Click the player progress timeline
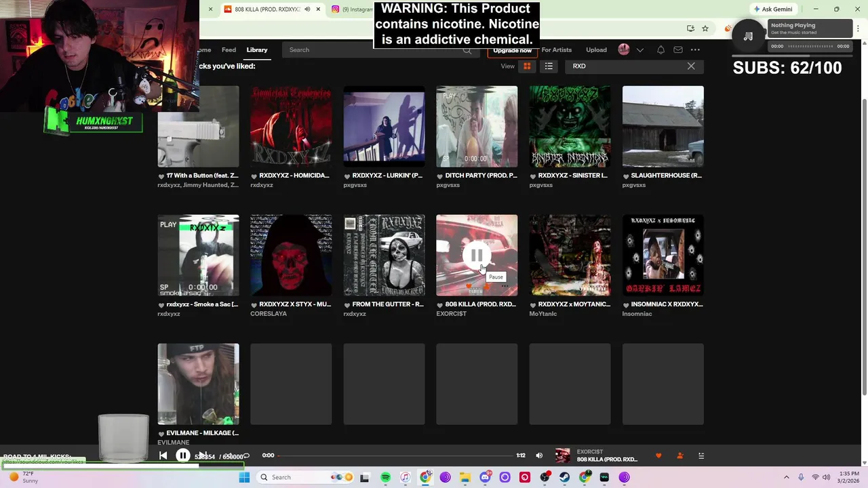868x488 pixels. (395, 455)
